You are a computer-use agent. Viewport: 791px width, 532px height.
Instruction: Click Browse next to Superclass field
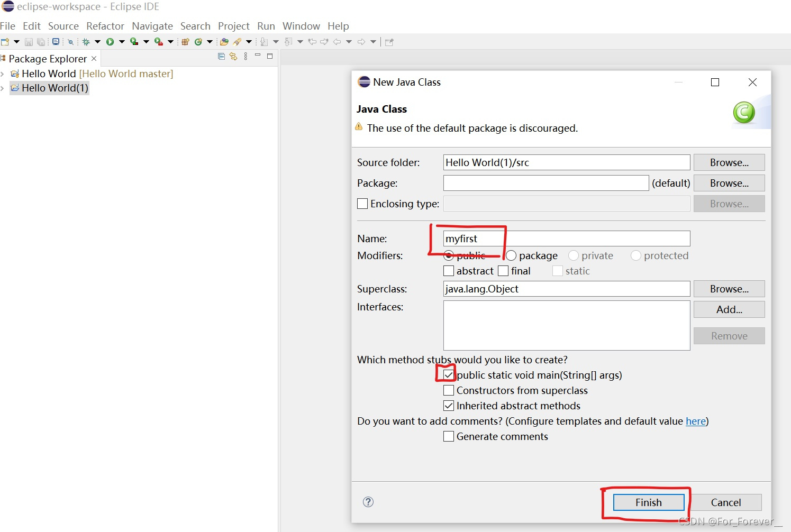[729, 289]
